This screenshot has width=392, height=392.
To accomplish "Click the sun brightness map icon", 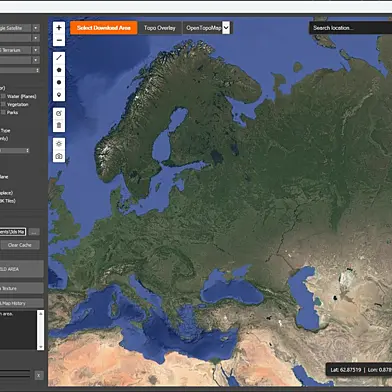I will pyautogui.click(x=59, y=144).
